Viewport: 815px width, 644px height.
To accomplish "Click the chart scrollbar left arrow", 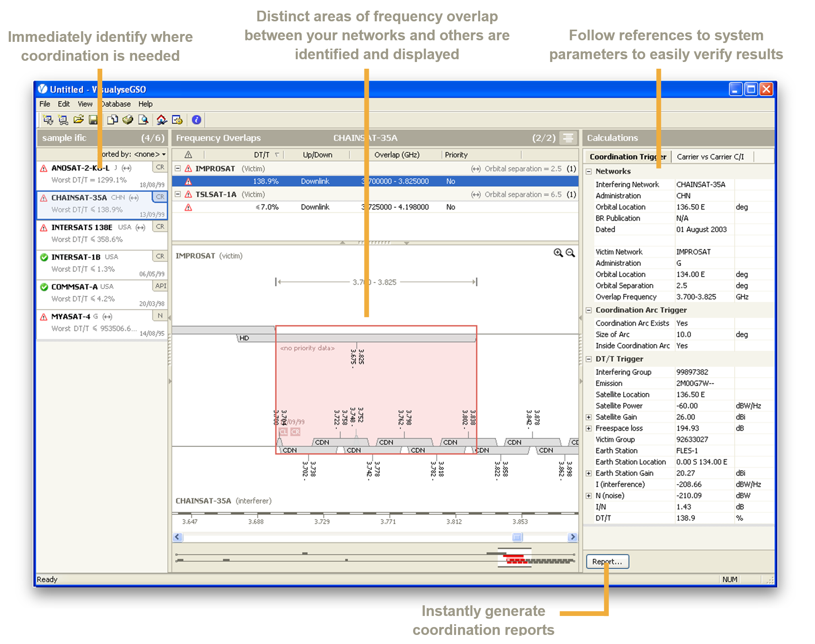I will point(177,537).
